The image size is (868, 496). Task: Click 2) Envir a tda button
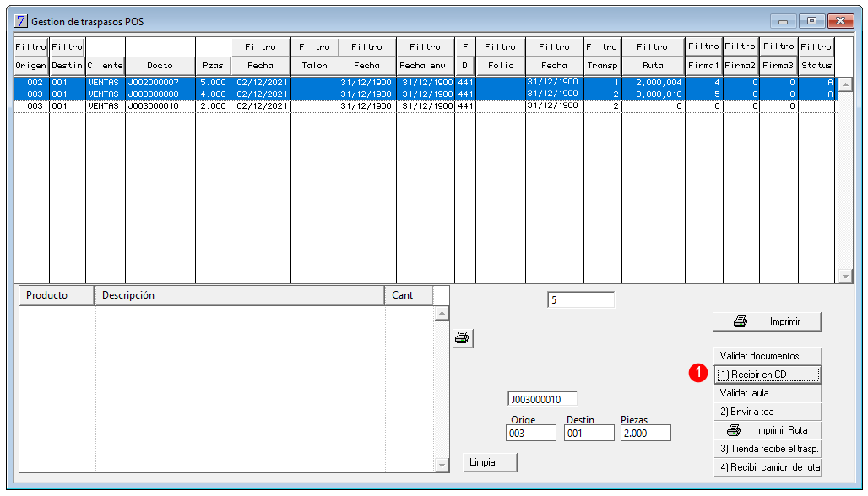point(768,412)
